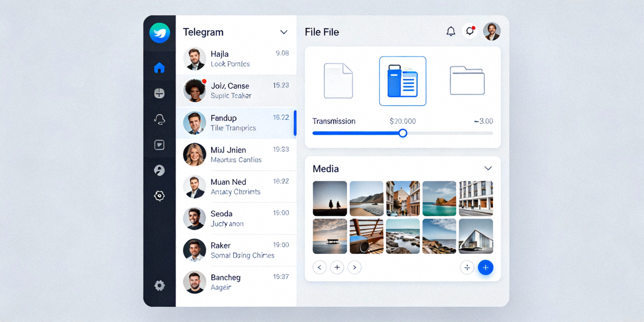Go to previous media page
The height and width of the screenshot is (322, 644).
320,267
